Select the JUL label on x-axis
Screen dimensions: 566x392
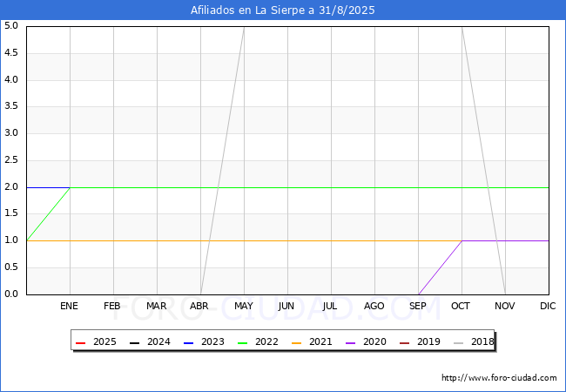click(x=331, y=306)
